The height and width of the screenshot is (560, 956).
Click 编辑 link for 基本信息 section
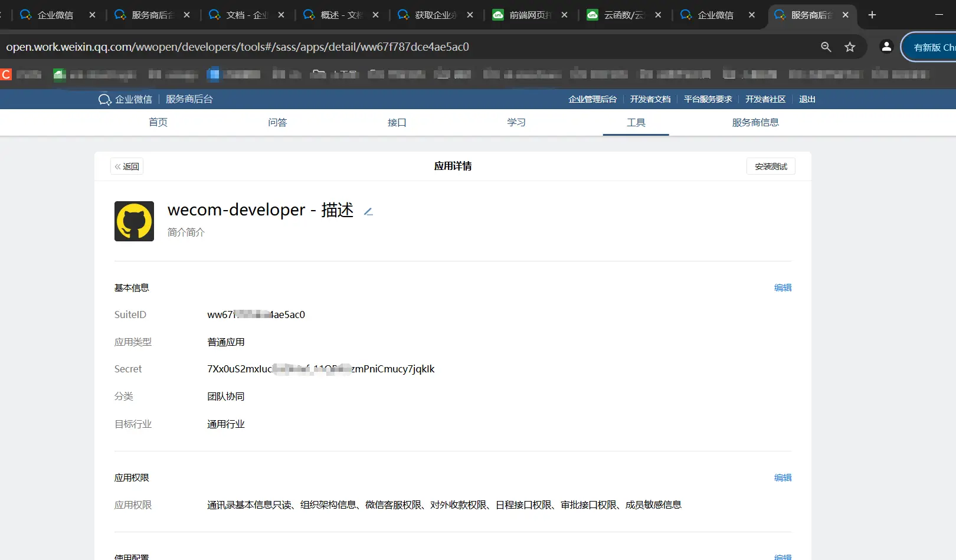point(783,287)
